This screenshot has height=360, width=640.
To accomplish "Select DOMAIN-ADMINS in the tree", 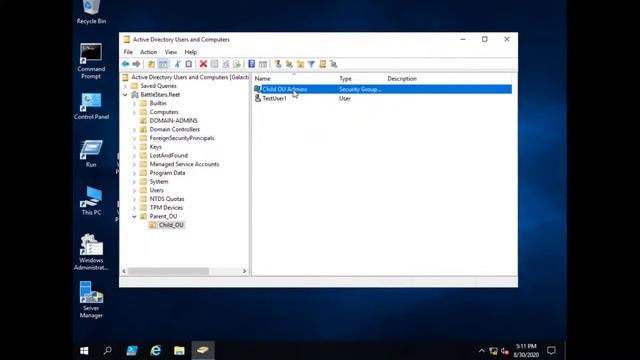I will tap(173, 121).
